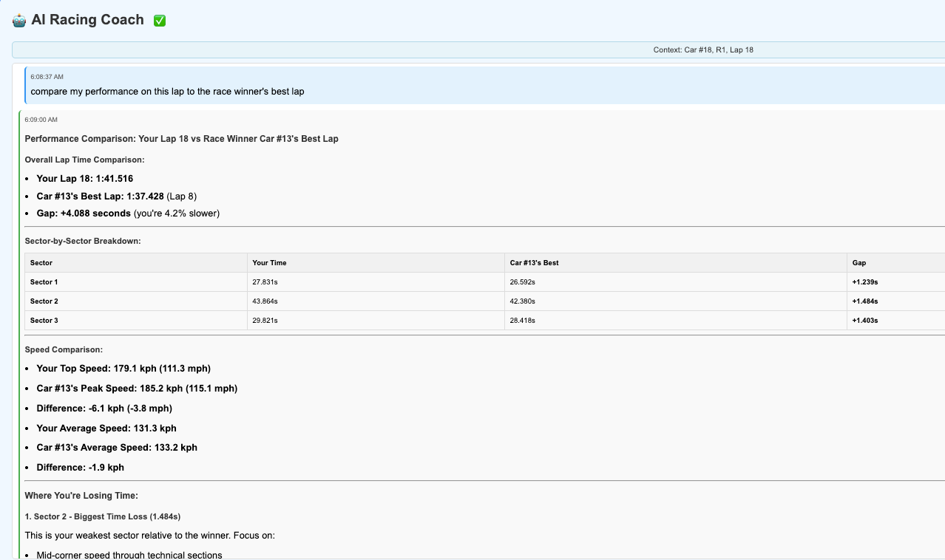
Task: Click the user message about race winner's best lap
Action: pos(167,92)
